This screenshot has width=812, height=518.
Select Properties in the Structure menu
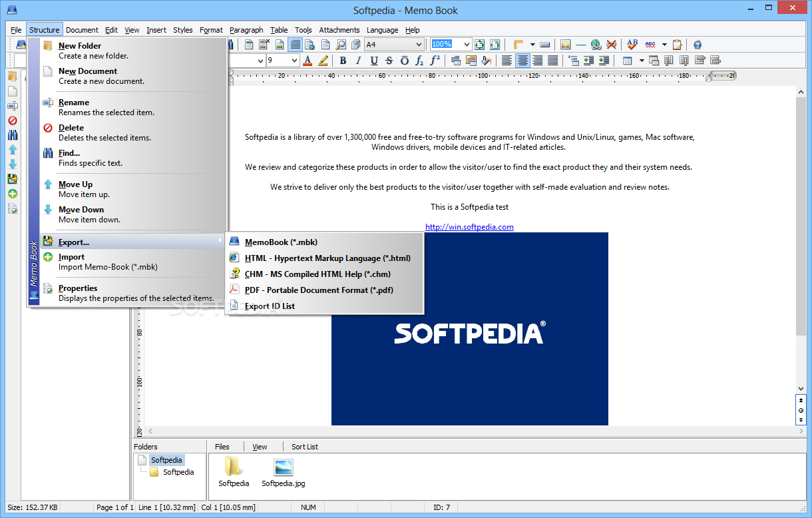[x=133, y=293]
